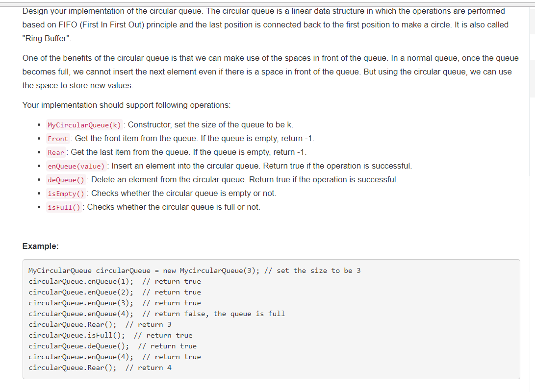
Task: Click the line returning false, queue is full
Action: (156, 314)
